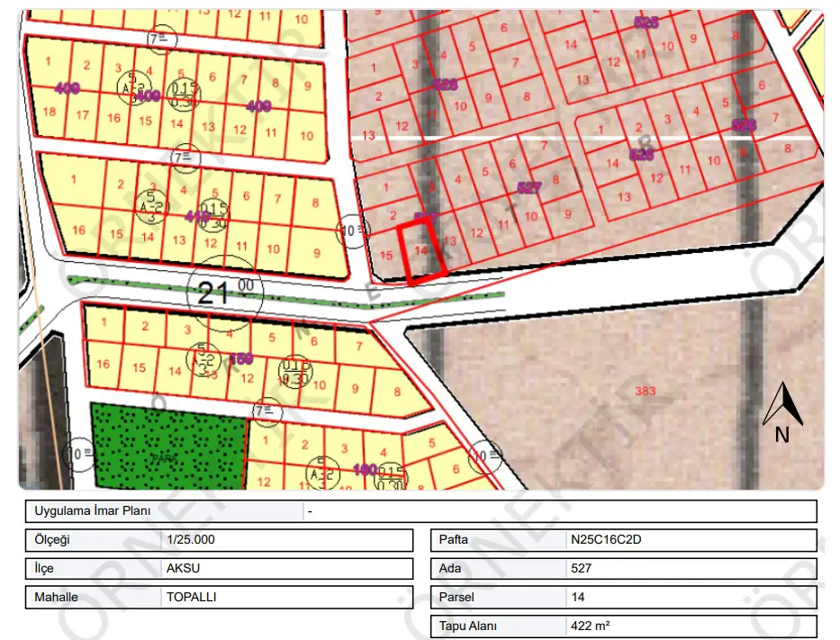Click the green PARK area on map
The image size is (840, 640).
pyautogui.click(x=168, y=446)
